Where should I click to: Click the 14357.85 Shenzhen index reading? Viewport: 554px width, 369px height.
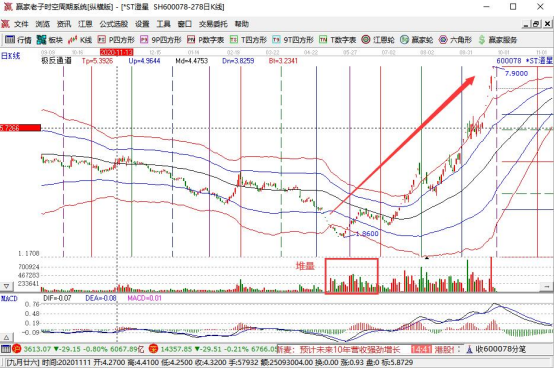[x=176, y=349]
